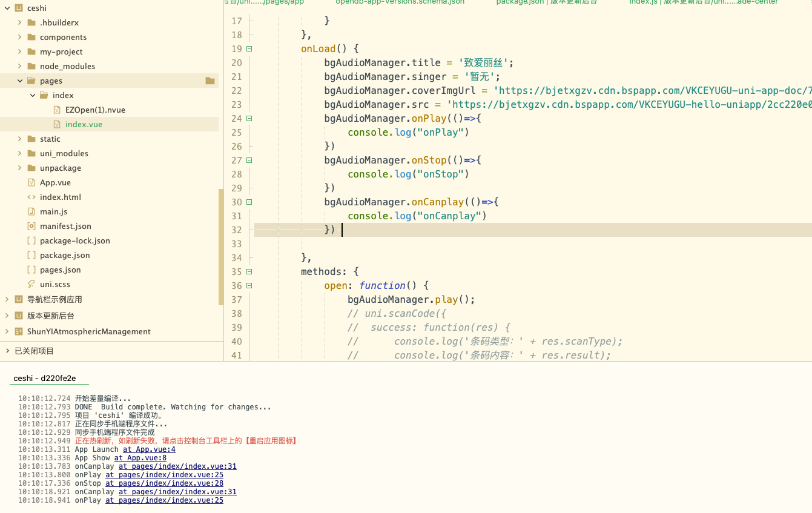Image resolution: width=812 pixels, height=513 pixels.
Task: Click the uni.scss file icon
Action: pos(31,284)
